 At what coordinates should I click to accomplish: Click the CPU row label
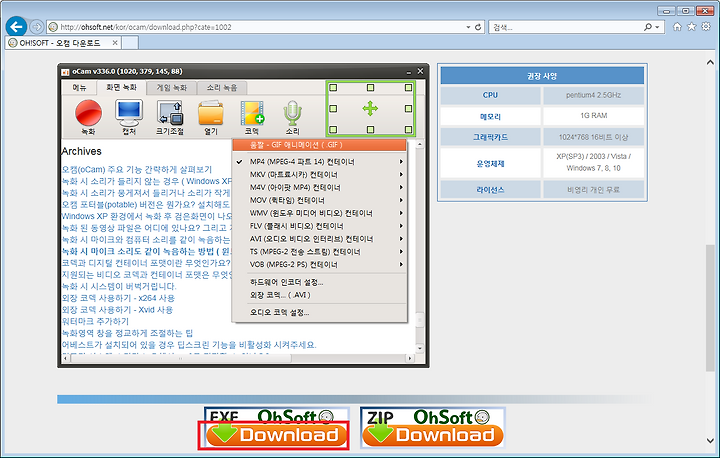490,95
